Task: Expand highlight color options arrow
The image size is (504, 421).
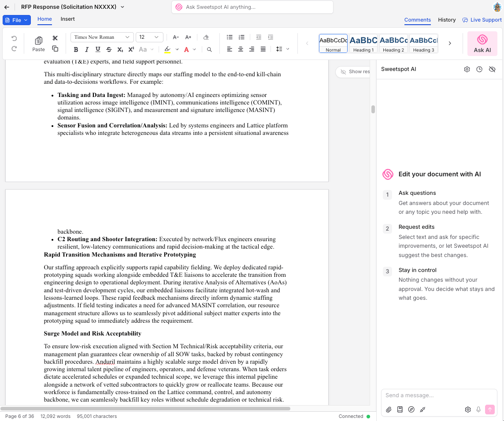Action: point(177,49)
